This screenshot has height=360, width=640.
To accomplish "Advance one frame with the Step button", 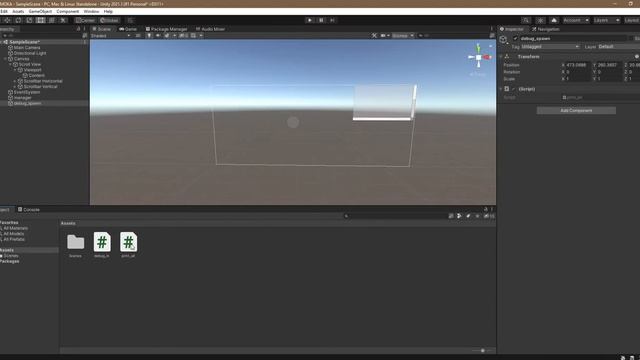I will (x=332, y=20).
